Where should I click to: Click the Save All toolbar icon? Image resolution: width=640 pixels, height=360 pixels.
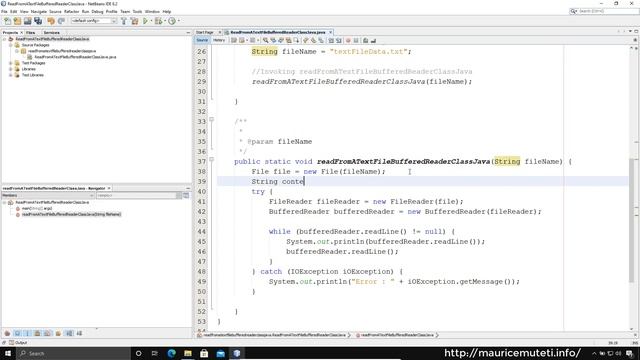coord(38,21)
